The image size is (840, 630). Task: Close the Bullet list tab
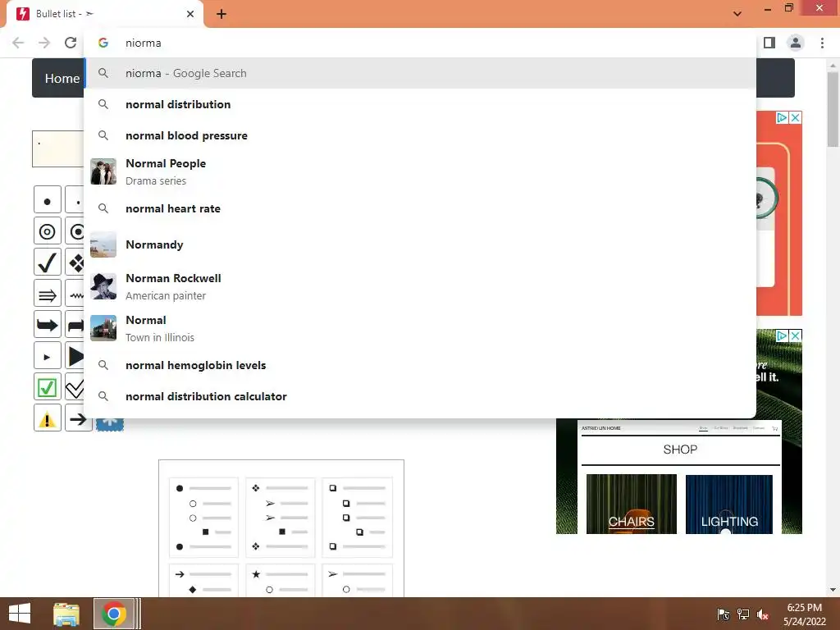coord(190,14)
